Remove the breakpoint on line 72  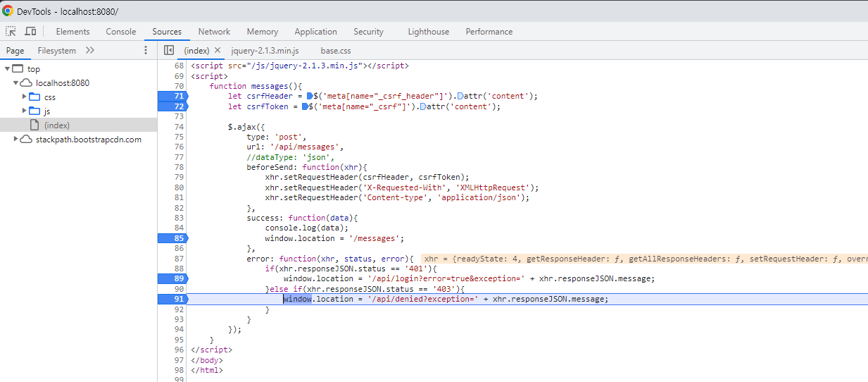(173, 106)
